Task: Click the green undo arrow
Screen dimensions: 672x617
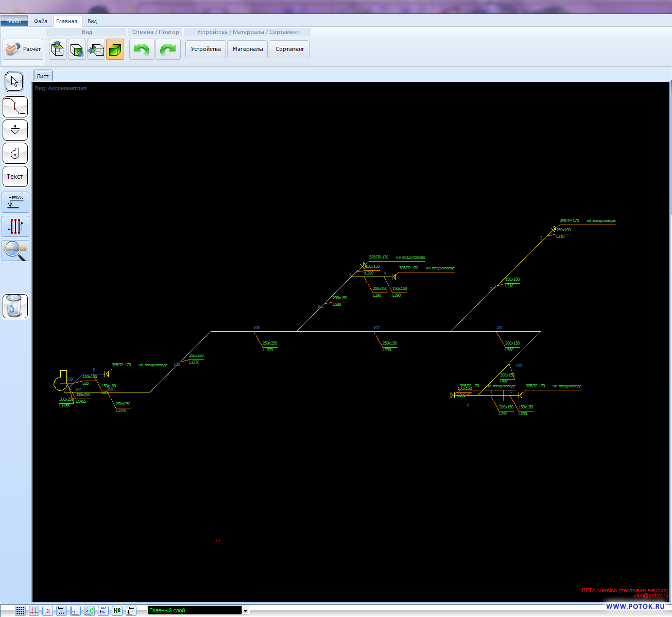Action: point(141,49)
